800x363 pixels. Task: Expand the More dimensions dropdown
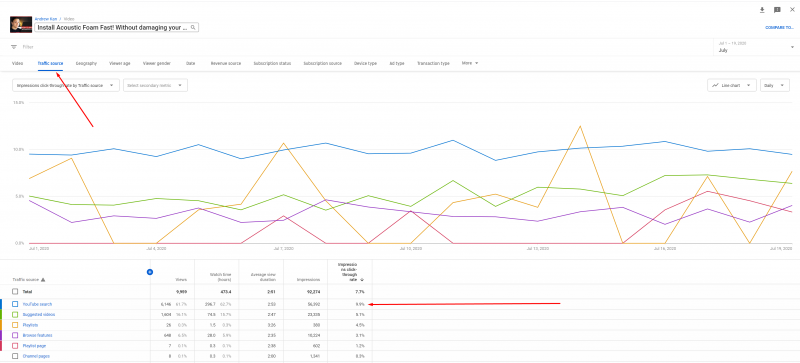point(470,63)
